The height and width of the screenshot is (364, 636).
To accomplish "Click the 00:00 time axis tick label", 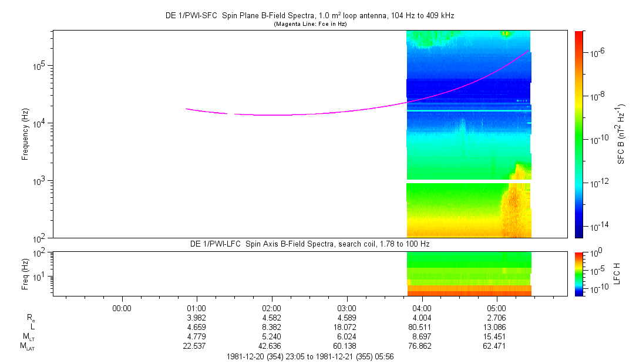I will click(x=122, y=308).
